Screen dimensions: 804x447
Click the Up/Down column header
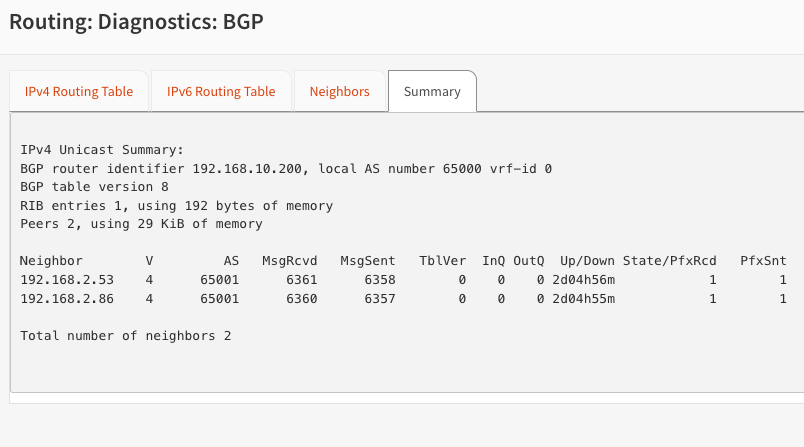point(587,261)
